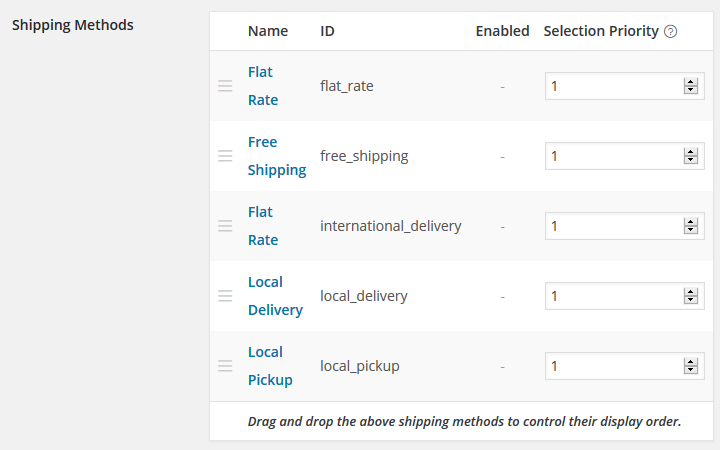
Task: Click drag handle for Free Shipping row
Action: 225,156
